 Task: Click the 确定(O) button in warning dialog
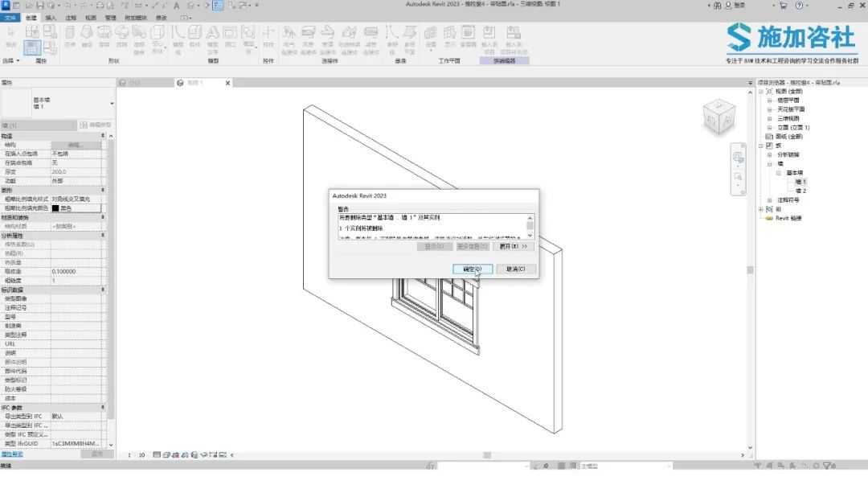pos(473,269)
